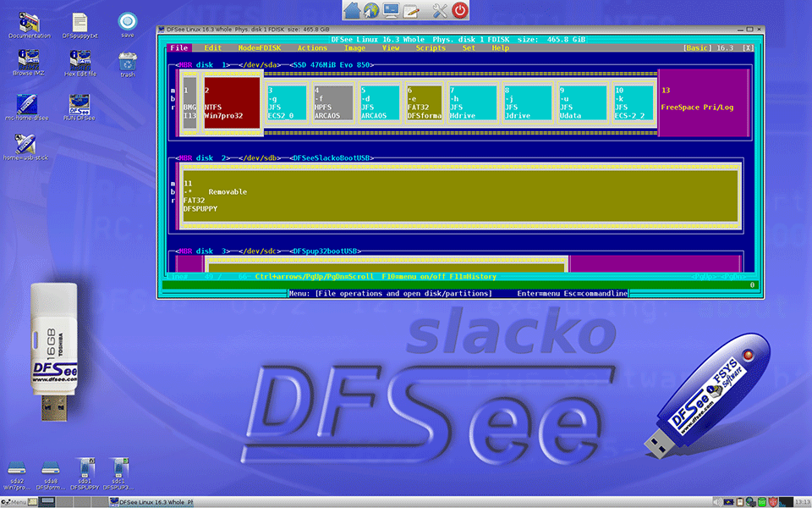Click the [Basic] mode indicator
The image size is (812, 508).
point(696,47)
